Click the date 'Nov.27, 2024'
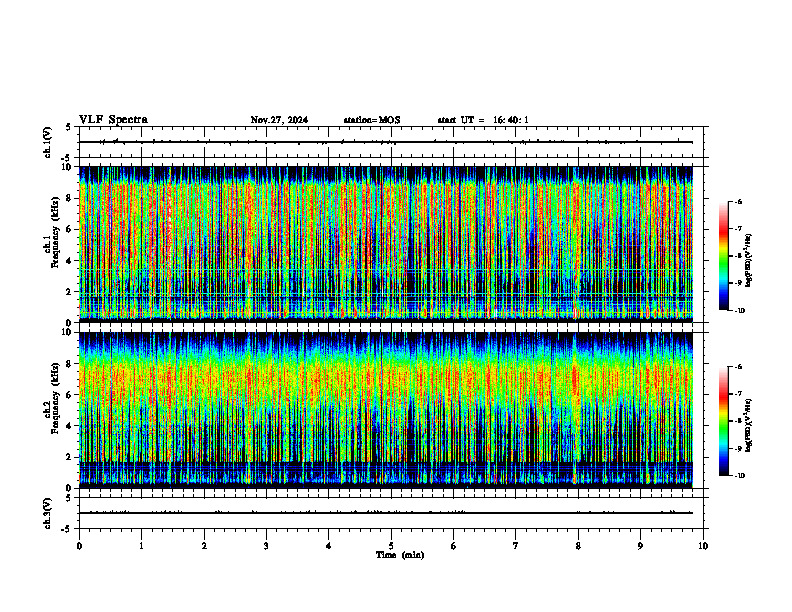The height and width of the screenshot is (612, 792). [x=279, y=120]
